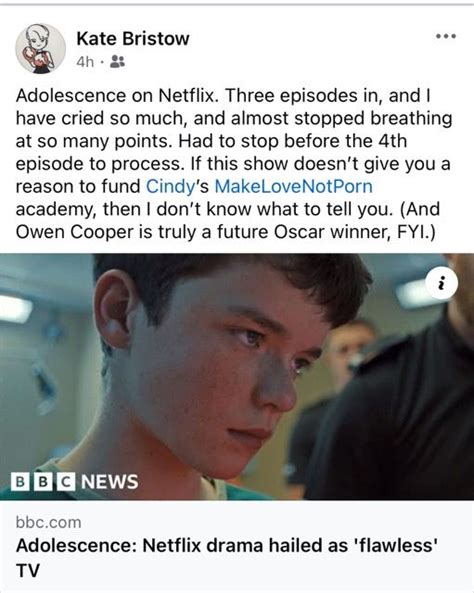Click the BBC News logo on image
The width and height of the screenshot is (474, 593).
point(75,481)
